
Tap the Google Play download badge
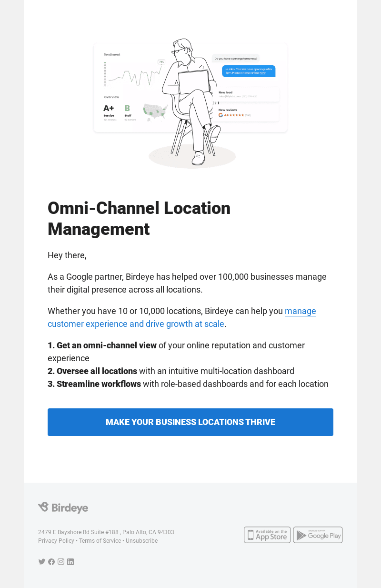(318, 535)
